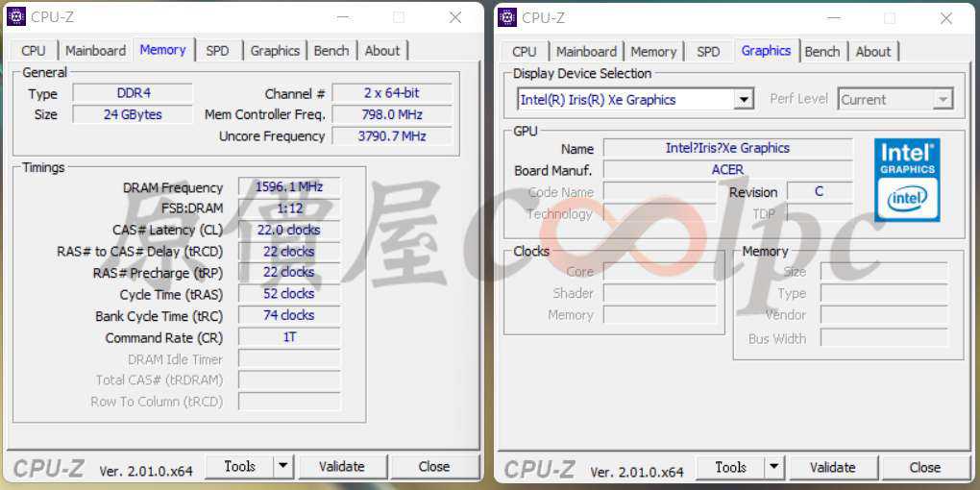Open SPD tab in right window
This screenshot has width=980, height=490.
point(708,51)
